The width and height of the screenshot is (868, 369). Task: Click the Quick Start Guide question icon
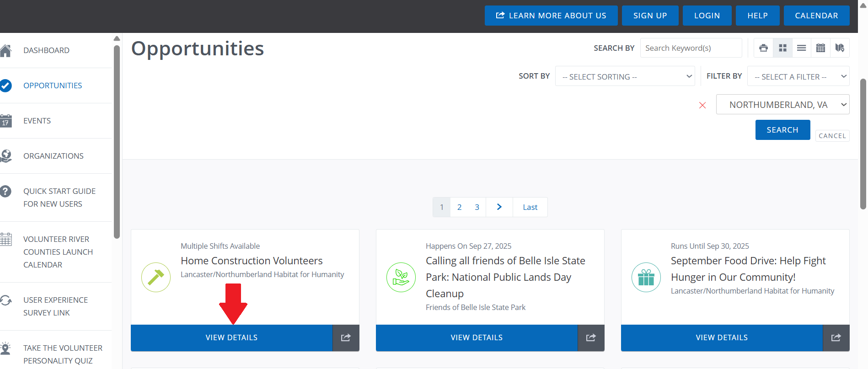pyautogui.click(x=5, y=191)
